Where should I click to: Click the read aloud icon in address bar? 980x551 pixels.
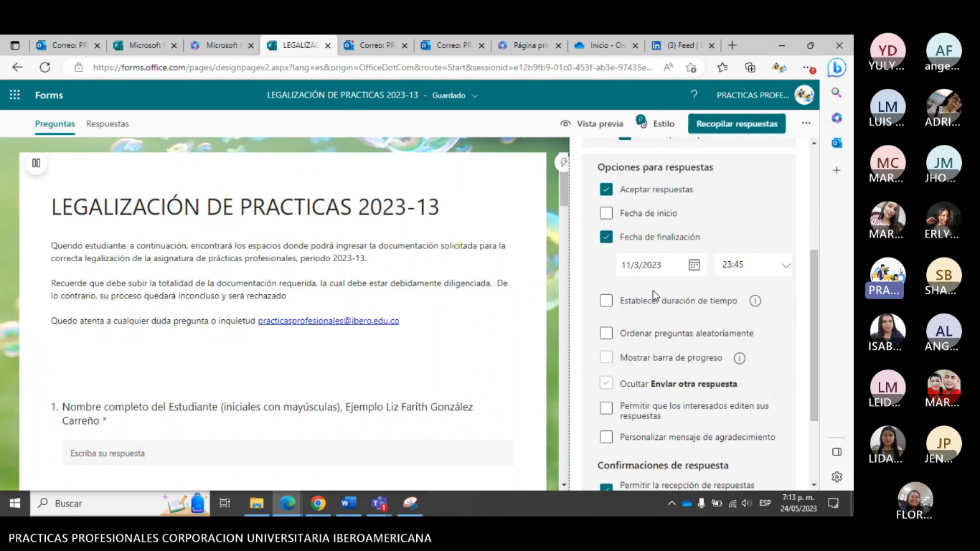[x=668, y=67]
